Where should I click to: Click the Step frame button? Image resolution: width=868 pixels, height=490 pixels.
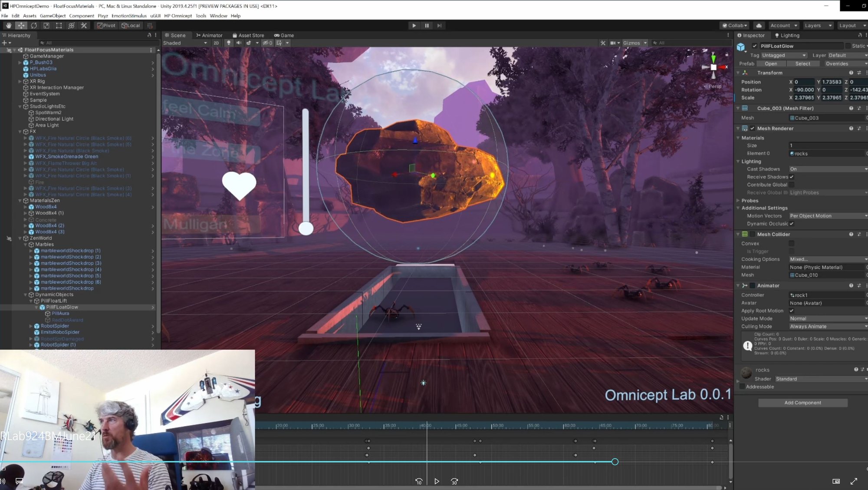click(x=439, y=26)
